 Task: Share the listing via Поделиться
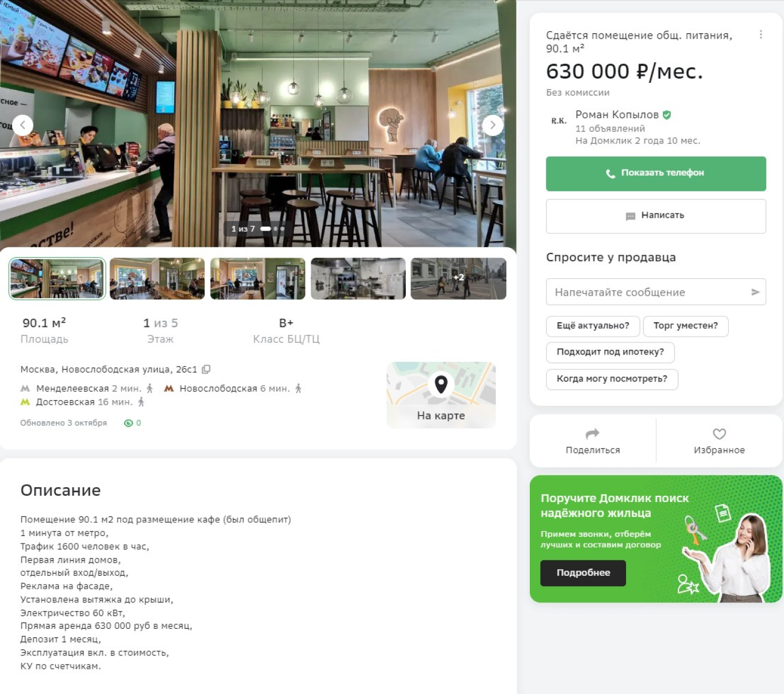pyautogui.click(x=593, y=441)
